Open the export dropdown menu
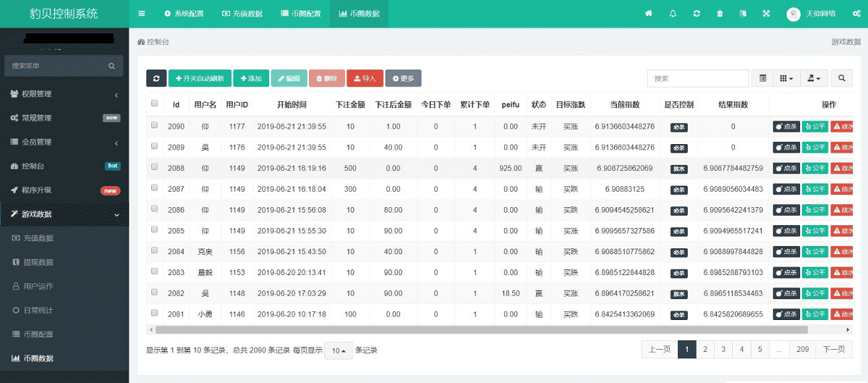This screenshot has width=868, height=383. (814, 78)
